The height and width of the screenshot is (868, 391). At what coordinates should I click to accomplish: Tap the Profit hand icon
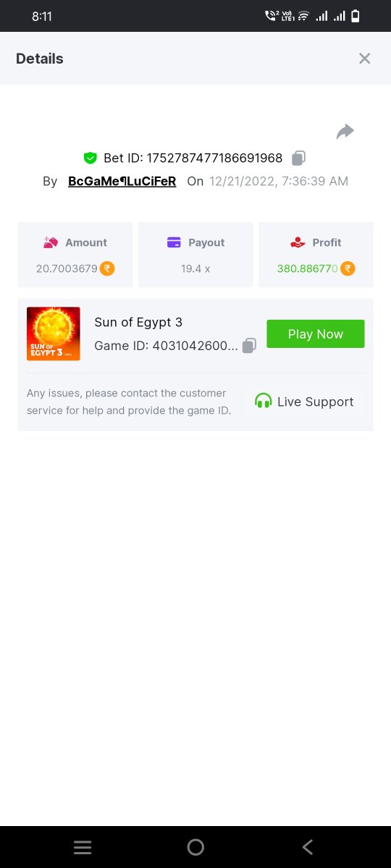pos(298,242)
